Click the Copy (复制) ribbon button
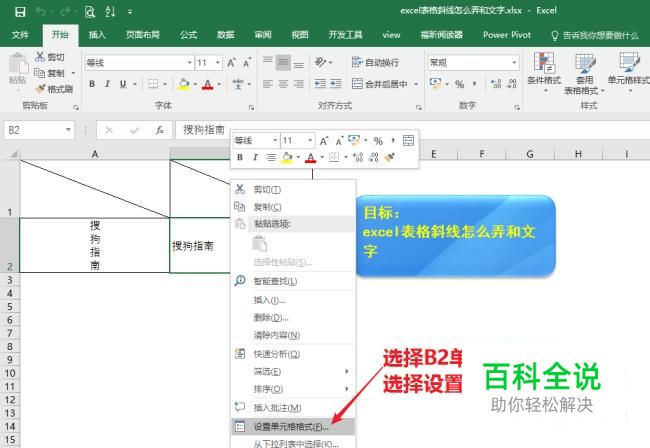 click(x=50, y=73)
